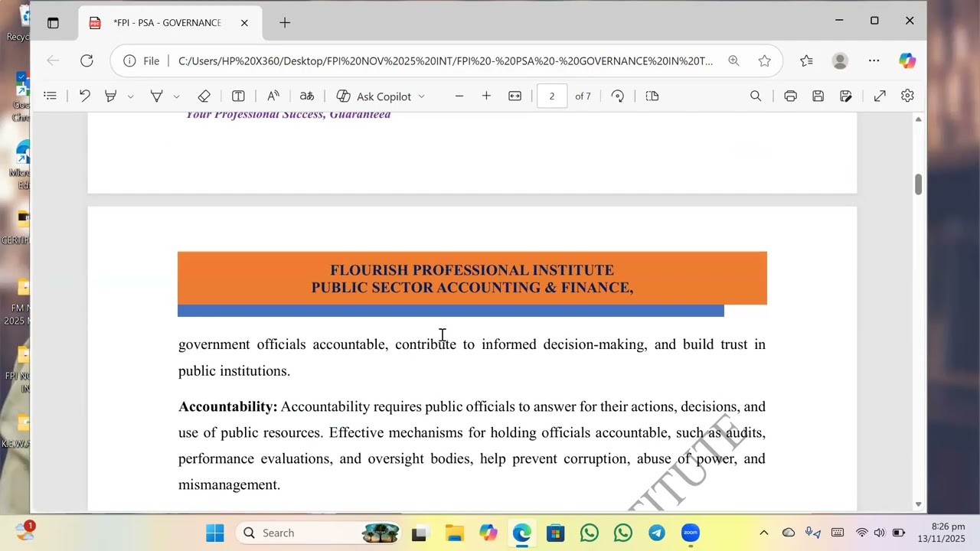Click the address bar file path
Image resolution: width=980 pixels, height=551 pixels.
point(446,61)
